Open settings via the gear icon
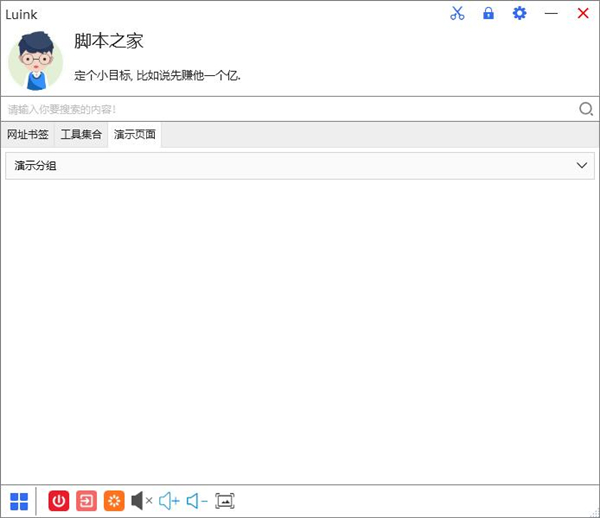 (x=519, y=14)
